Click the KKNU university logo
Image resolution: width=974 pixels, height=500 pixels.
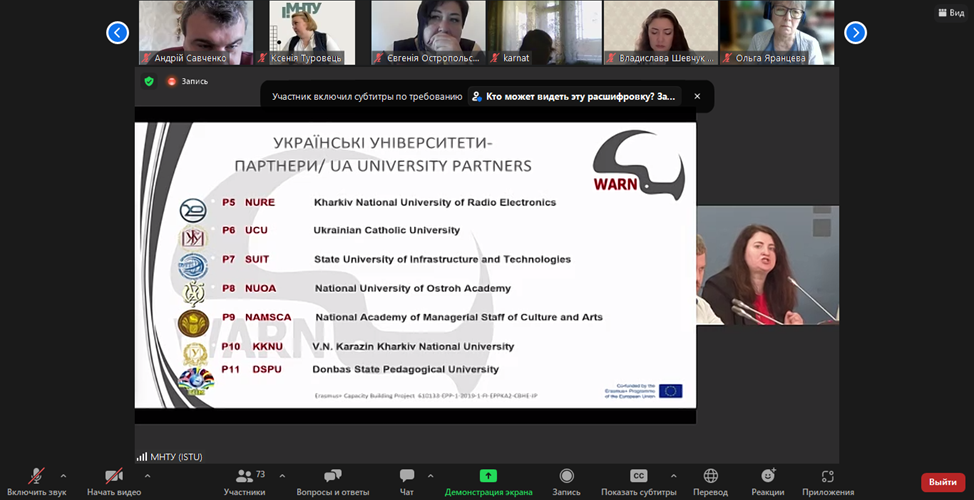194,354
